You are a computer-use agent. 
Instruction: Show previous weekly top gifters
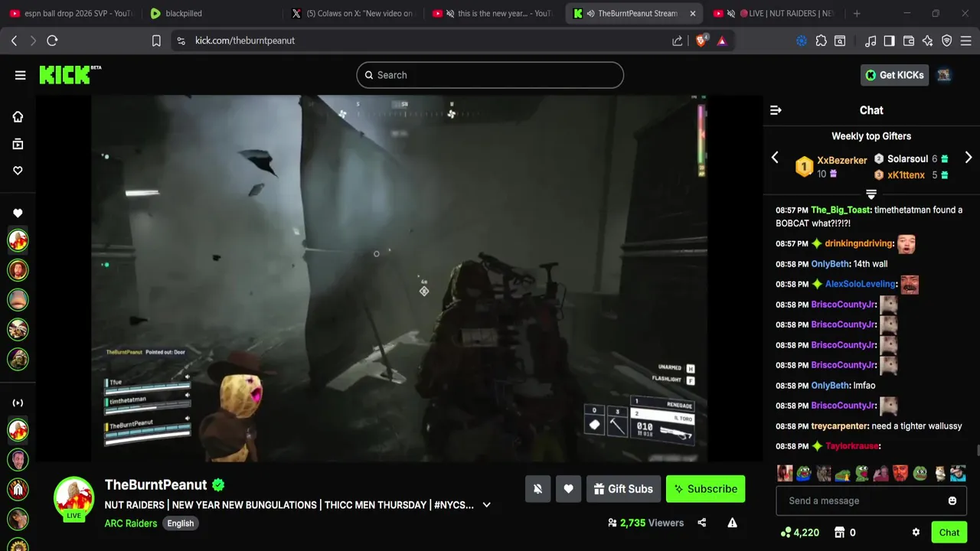point(775,158)
